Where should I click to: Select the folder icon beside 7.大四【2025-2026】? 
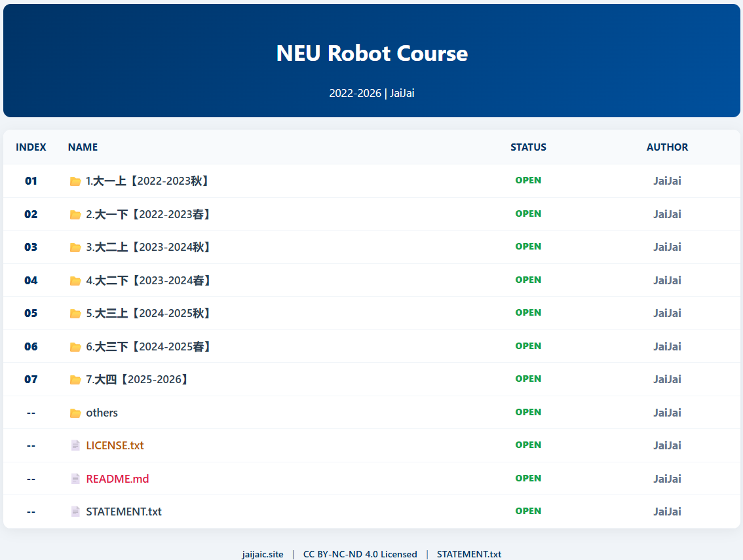click(75, 379)
